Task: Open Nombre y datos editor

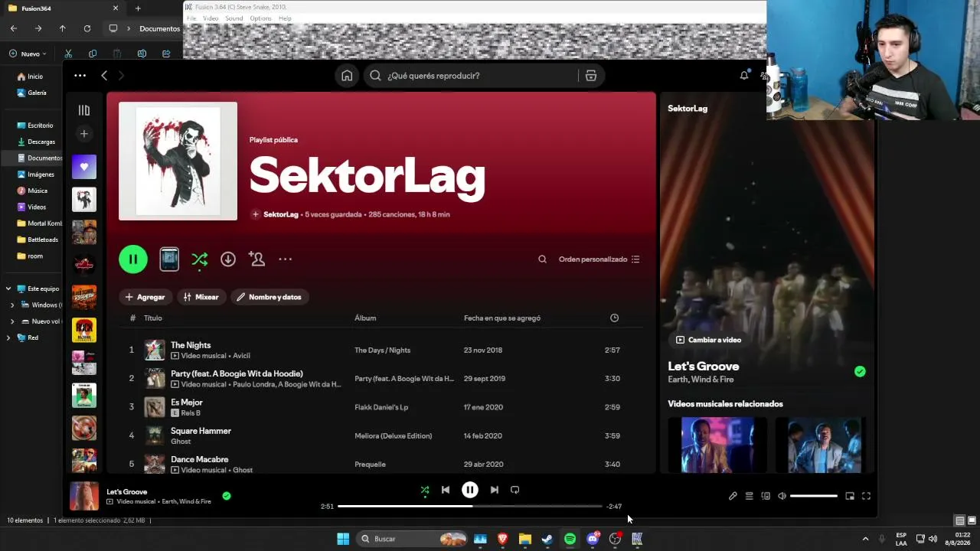Action: click(x=269, y=297)
